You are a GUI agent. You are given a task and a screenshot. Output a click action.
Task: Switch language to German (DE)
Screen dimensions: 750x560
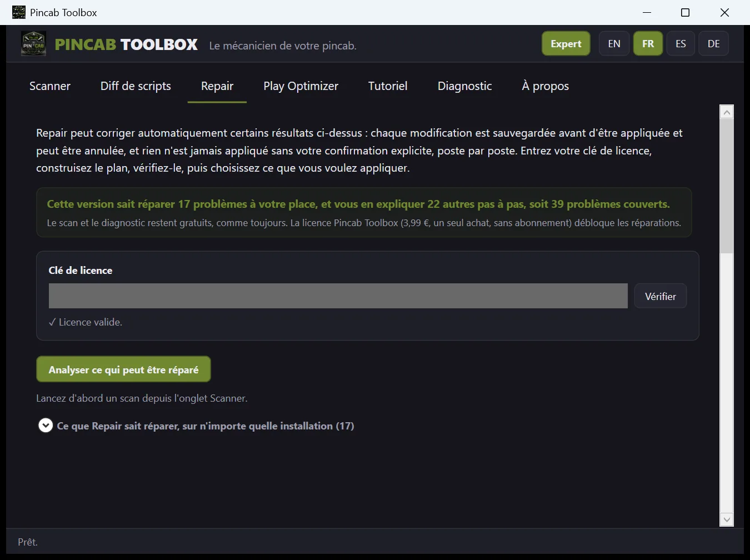(x=714, y=44)
